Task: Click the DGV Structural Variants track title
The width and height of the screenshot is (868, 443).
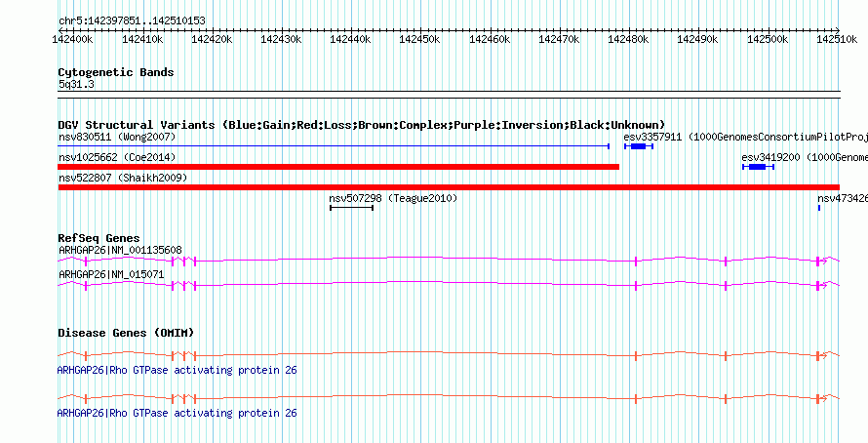Action: click(362, 125)
